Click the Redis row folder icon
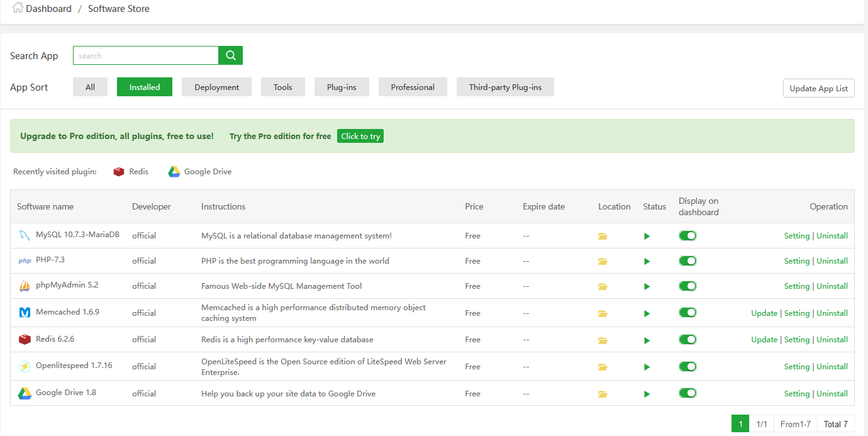This screenshot has height=436, width=868. (603, 340)
